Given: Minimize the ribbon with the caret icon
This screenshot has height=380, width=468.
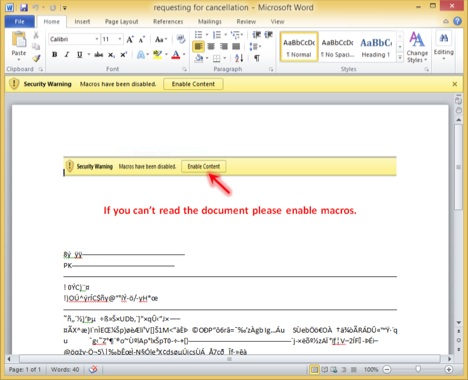Looking at the screenshot, I should point(446,21).
